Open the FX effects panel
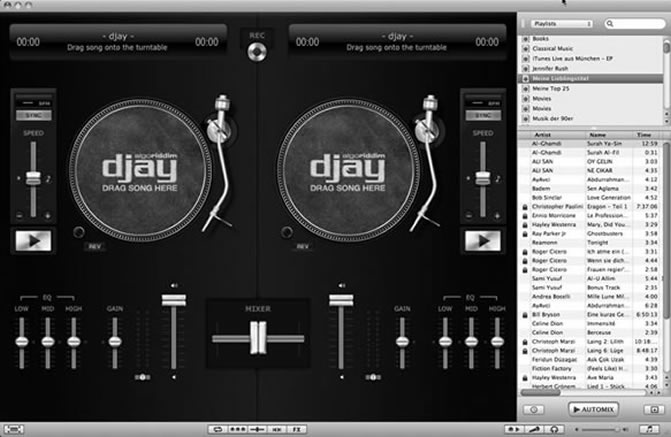The image size is (671, 437). click(x=296, y=429)
